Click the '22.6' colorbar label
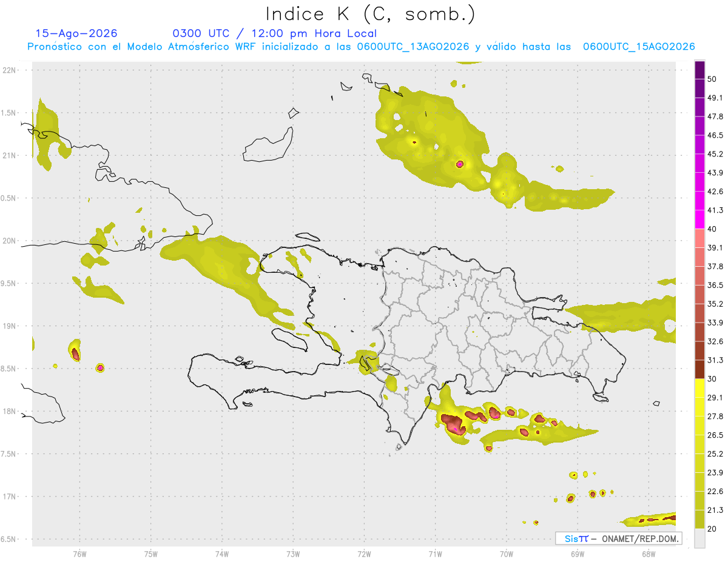The image size is (728, 562). (x=715, y=492)
